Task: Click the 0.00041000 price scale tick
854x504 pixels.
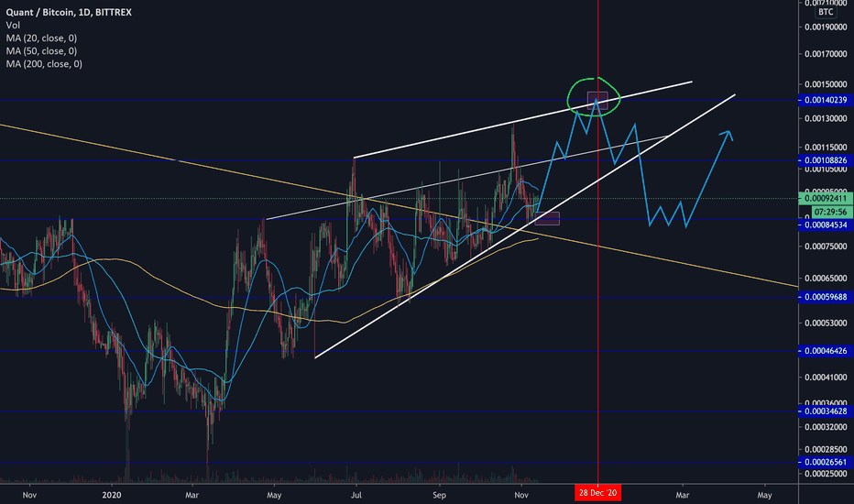Action: coord(826,377)
